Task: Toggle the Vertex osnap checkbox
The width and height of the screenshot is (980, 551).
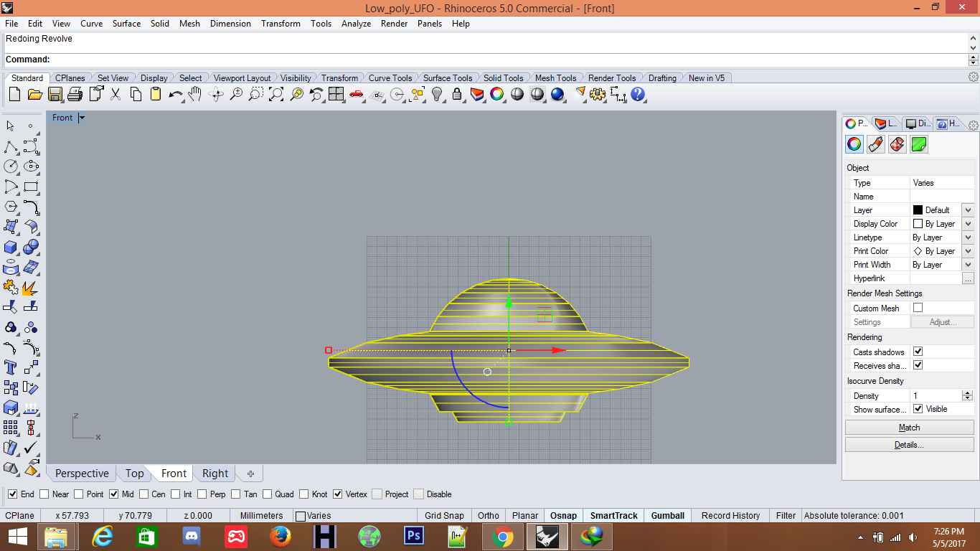Action: 337,494
